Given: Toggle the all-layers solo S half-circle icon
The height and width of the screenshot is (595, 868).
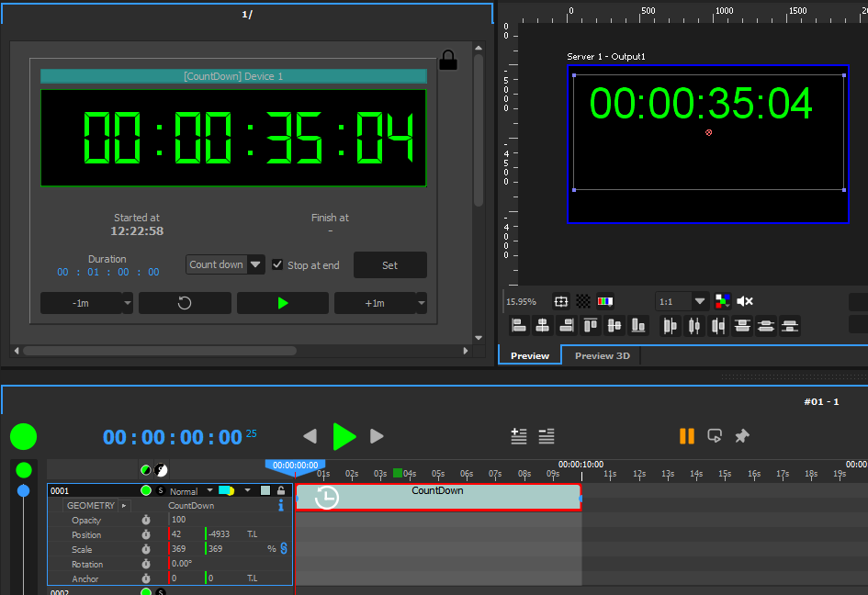Looking at the screenshot, I should 161,470.
